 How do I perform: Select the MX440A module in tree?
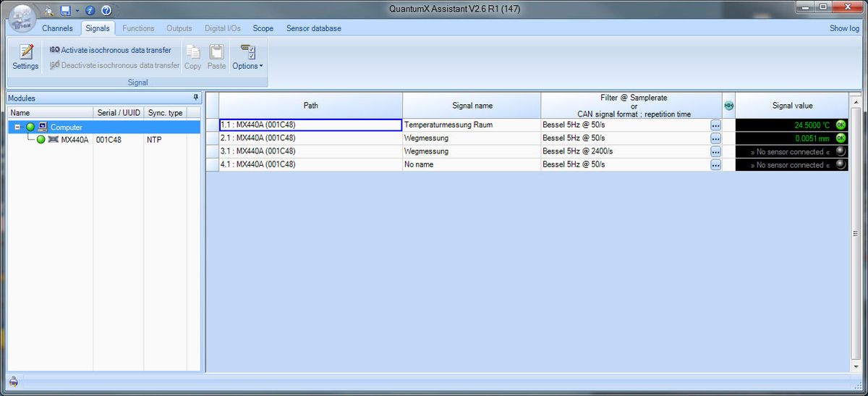[x=74, y=140]
